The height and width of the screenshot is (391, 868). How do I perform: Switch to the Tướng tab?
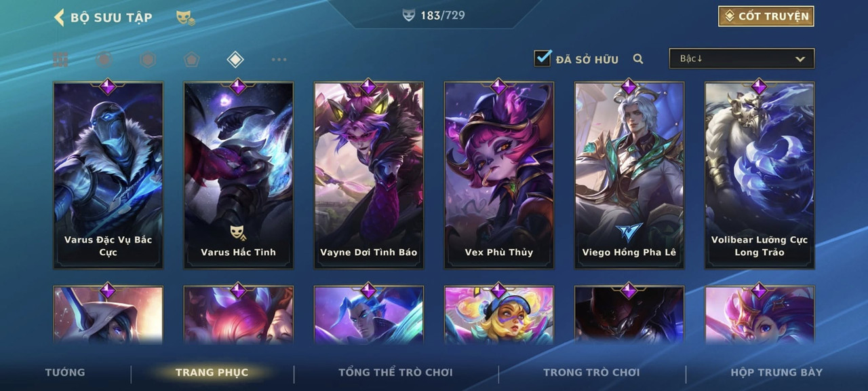(65, 372)
